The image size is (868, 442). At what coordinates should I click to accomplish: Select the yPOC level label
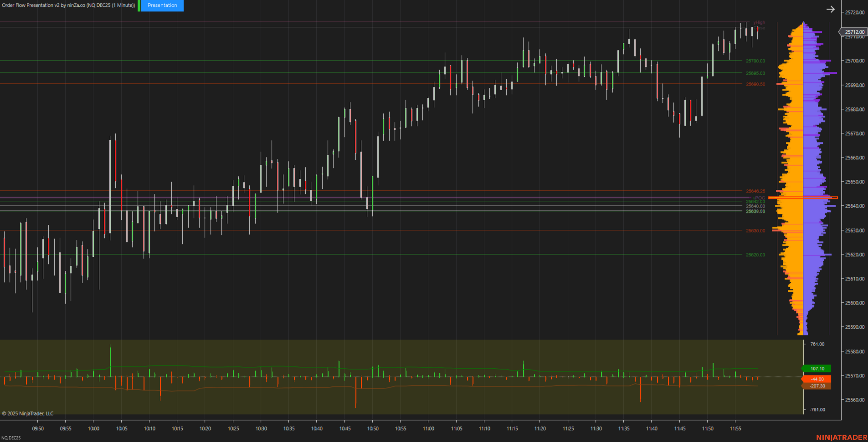point(759,198)
